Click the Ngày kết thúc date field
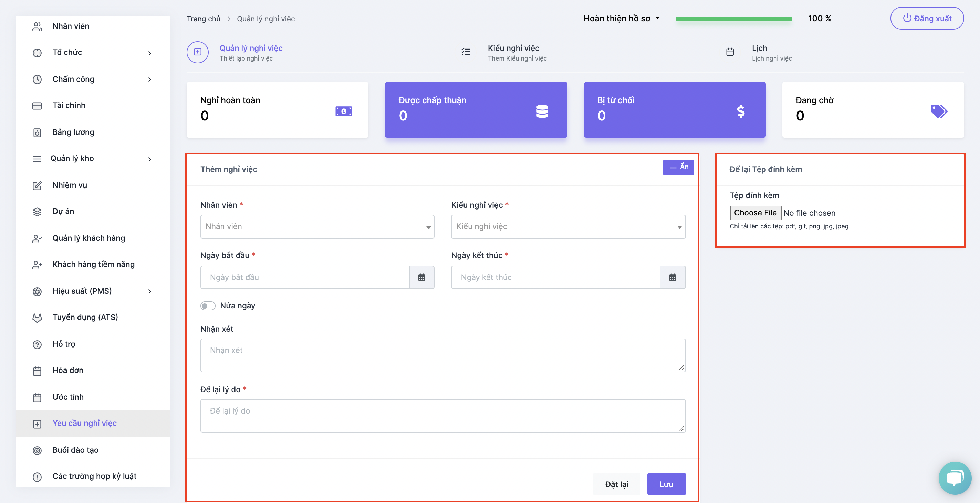980x503 pixels. tap(555, 277)
